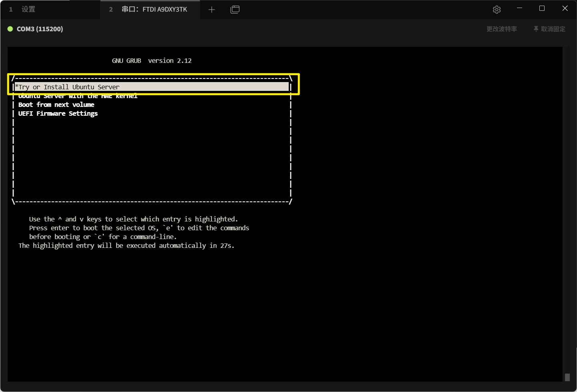Click the 更改波特率 button
Image resolution: width=577 pixels, height=392 pixels.
pyautogui.click(x=501, y=29)
